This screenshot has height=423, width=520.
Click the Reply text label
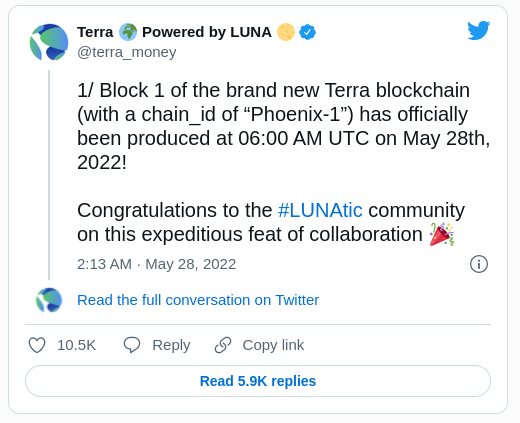coord(171,345)
